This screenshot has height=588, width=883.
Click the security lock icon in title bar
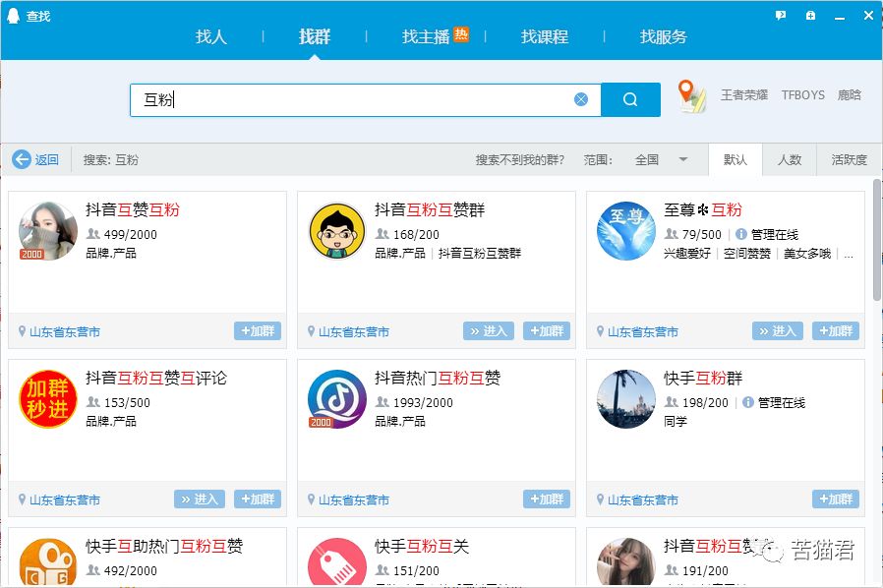pos(809,15)
